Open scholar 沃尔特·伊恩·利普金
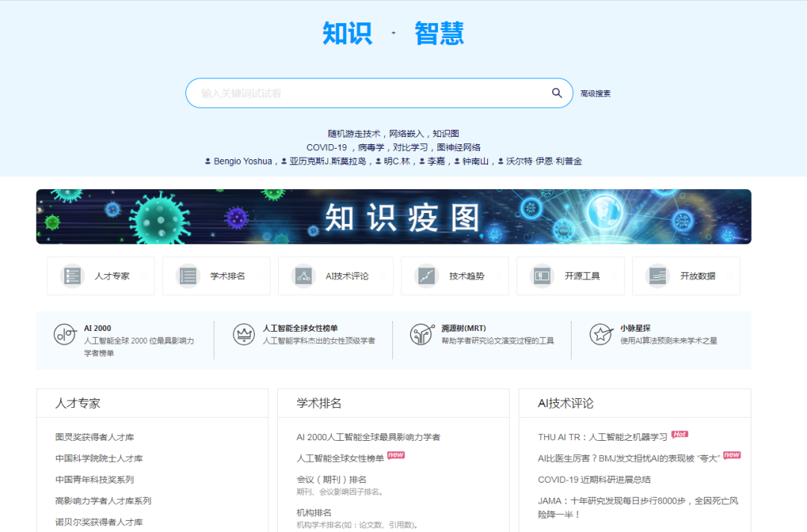Viewport: 807px width, 532px height. (x=544, y=161)
